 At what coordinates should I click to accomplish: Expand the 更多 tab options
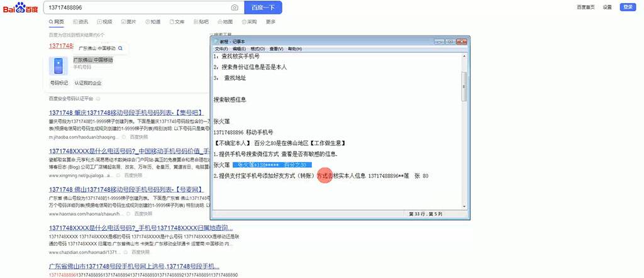(270, 22)
